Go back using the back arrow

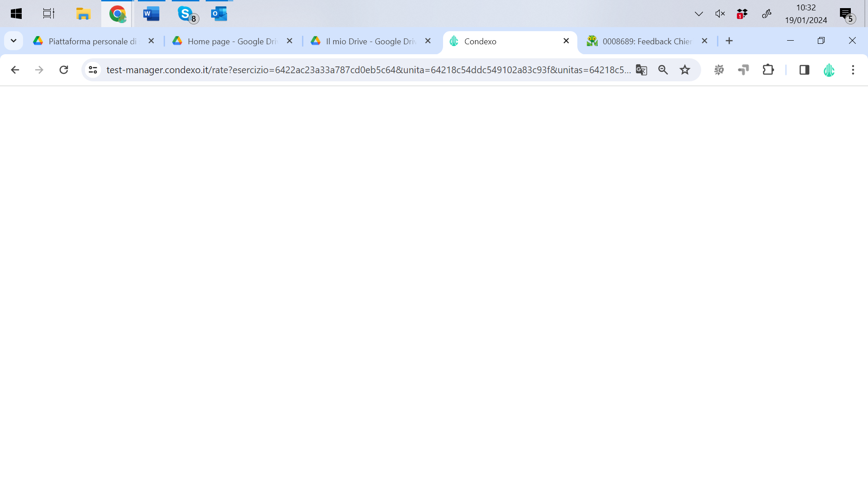(15, 70)
